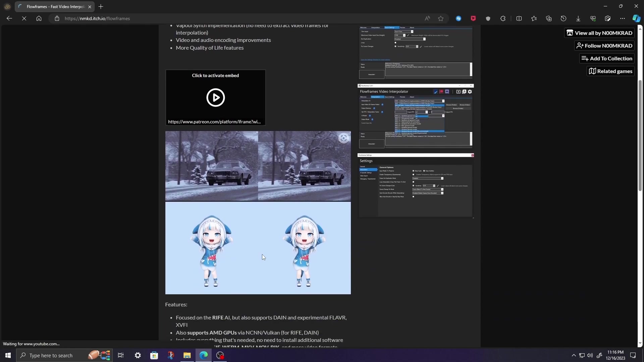644x362 pixels.
Task: Open the snowy car comparison image
Action: click(258, 166)
